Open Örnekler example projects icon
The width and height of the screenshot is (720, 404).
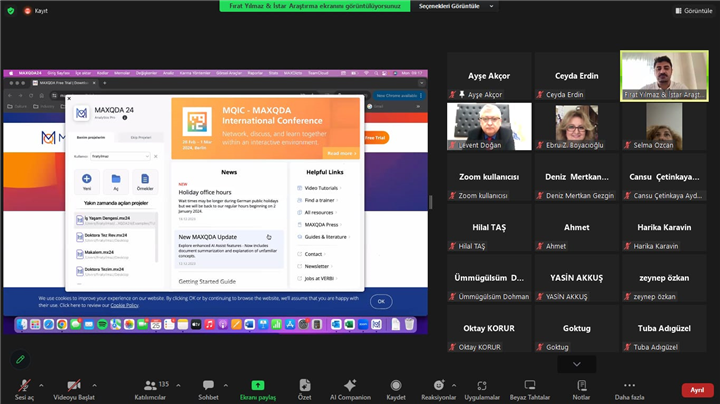coord(145,181)
